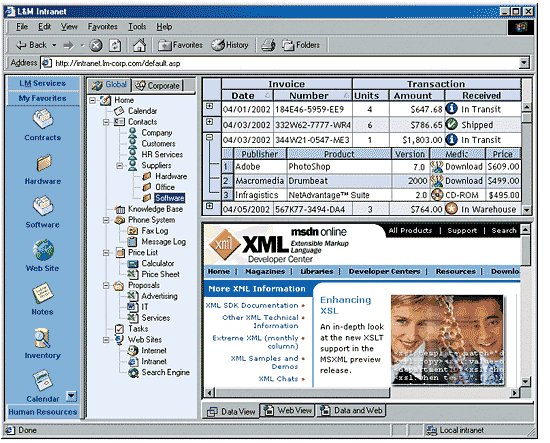Click the web pane horizontal scrollbar thumb
This screenshot has height=443, width=550.
[x=302, y=393]
